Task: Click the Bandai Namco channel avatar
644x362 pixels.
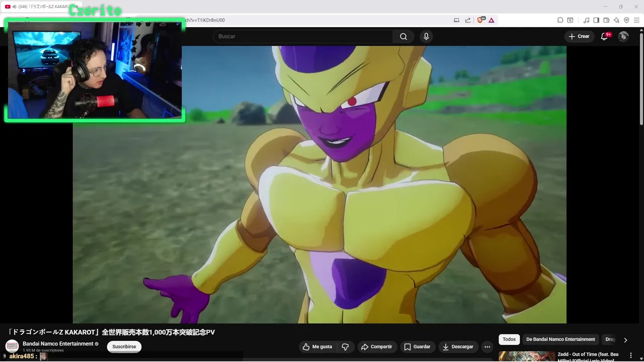Action: [x=12, y=346]
